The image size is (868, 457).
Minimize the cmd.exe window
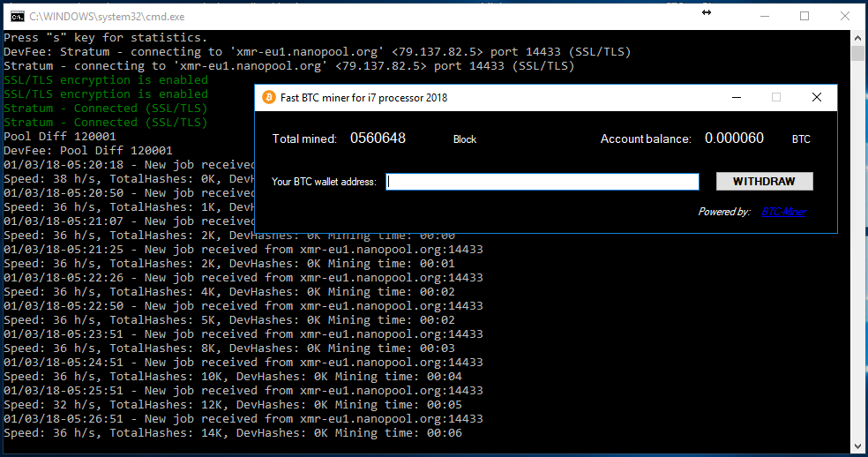765,17
